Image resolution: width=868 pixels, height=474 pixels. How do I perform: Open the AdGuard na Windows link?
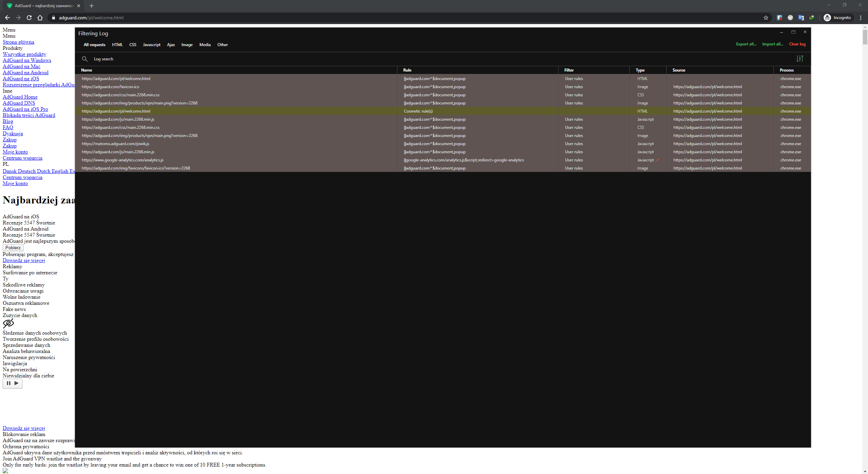point(27,60)
